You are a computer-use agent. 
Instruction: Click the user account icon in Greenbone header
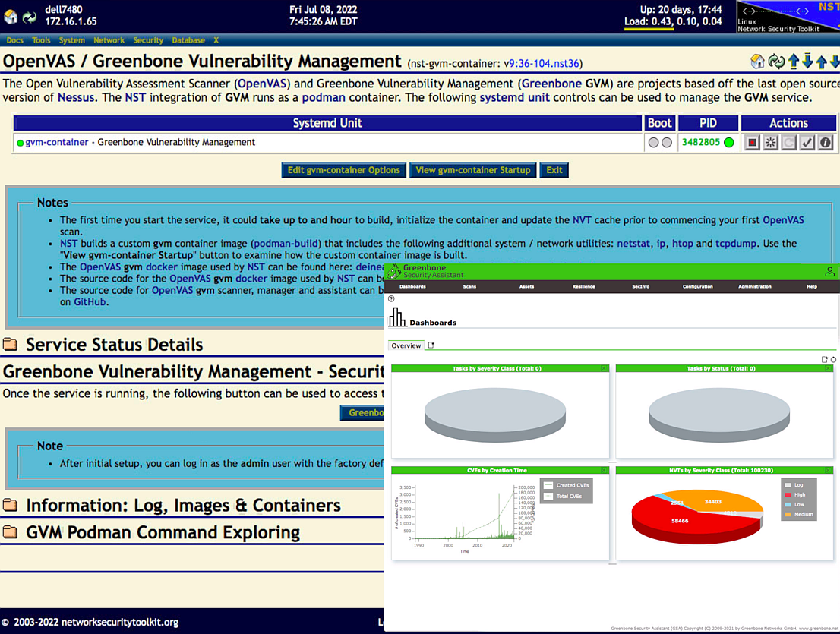[x=830, y=272]
